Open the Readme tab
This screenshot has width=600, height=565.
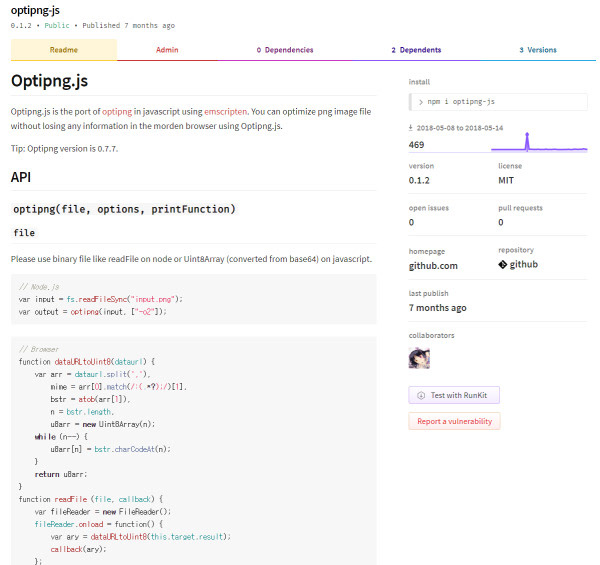64,50
